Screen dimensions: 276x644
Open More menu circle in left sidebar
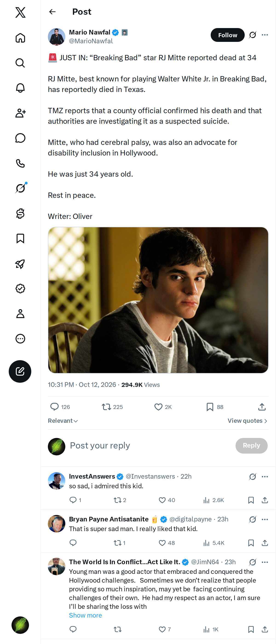click(20, 339)
